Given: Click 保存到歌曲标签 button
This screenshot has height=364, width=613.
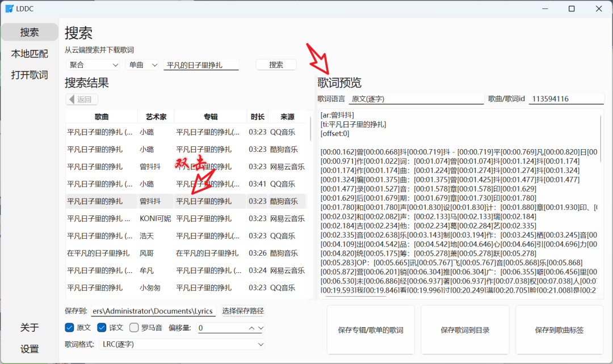Looking at the screenshot, I should point(559,330).
